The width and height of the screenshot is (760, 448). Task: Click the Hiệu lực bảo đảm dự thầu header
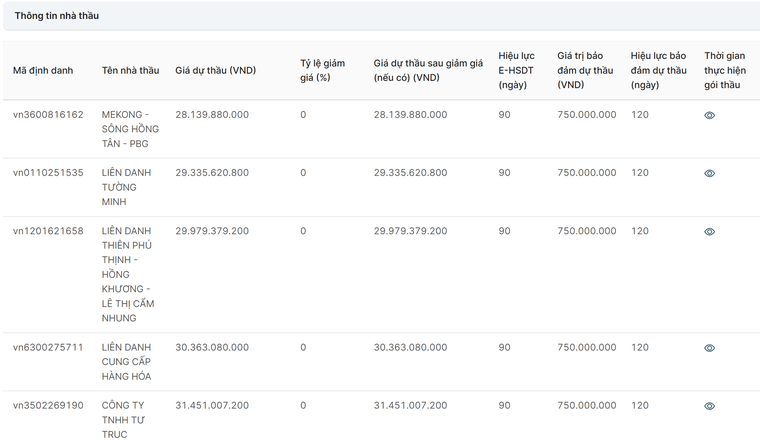click(658, 70)
